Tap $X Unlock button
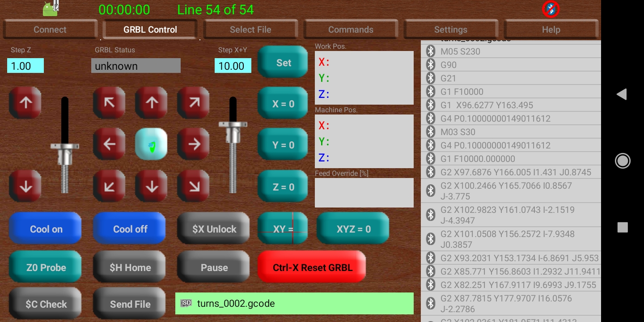 (214, 229)
